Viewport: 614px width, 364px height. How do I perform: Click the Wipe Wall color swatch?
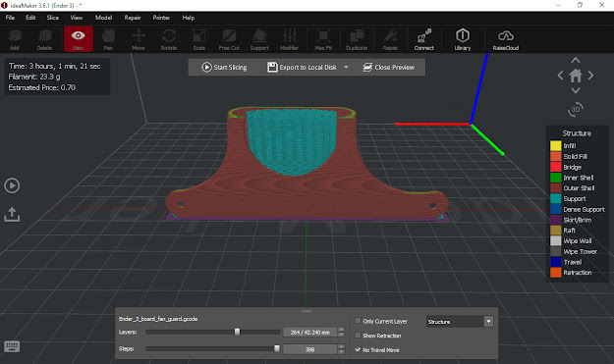[556, 240]
